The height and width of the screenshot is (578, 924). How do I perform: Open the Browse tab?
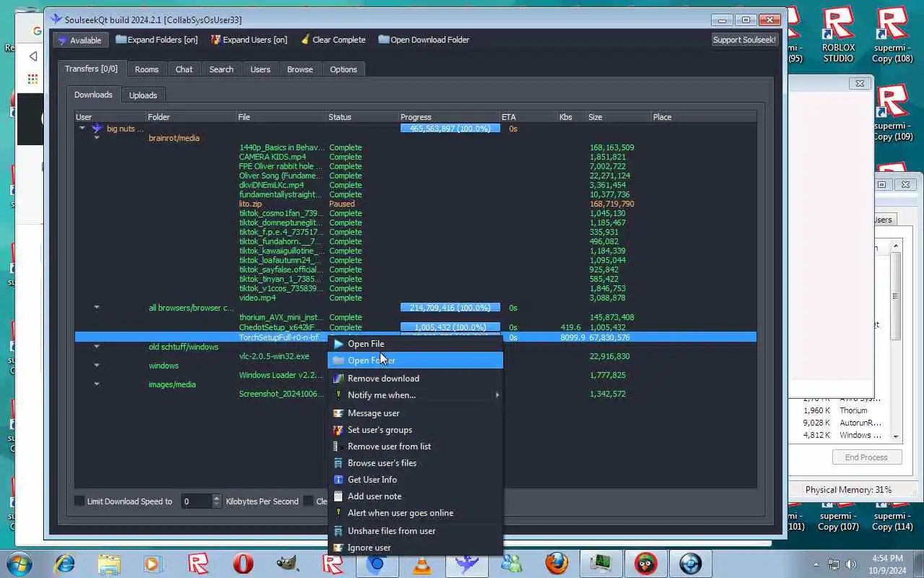coord(300,69)
